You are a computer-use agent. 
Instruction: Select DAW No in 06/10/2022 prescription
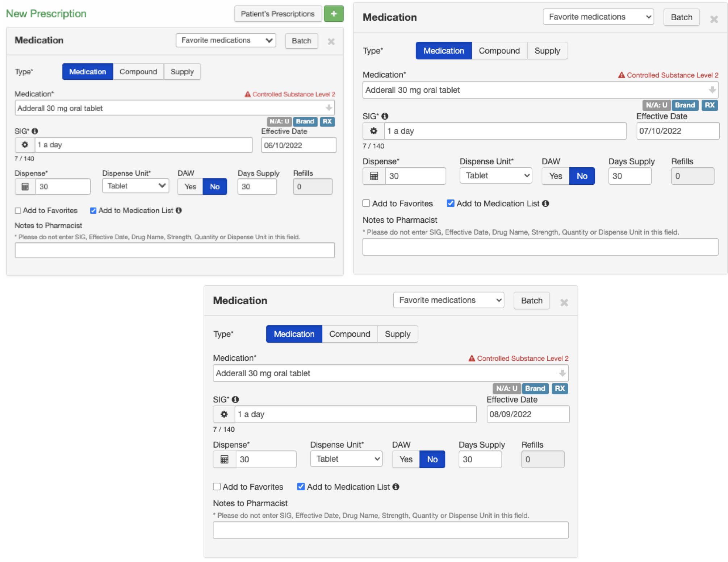pyautogui.click(x=215, y=186)
